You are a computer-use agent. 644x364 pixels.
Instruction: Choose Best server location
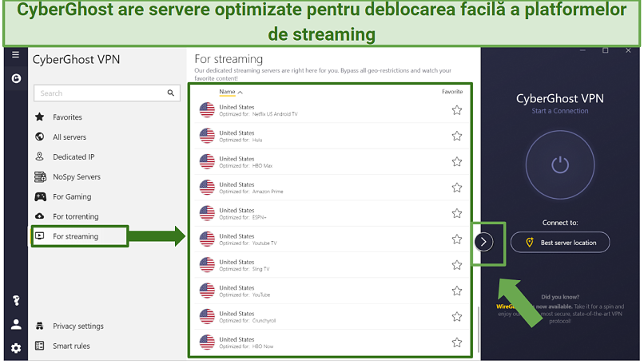(560, 243)
